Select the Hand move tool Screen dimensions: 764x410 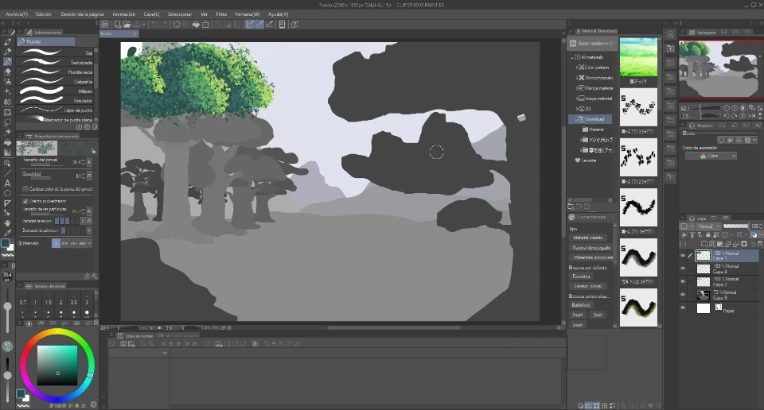click(x=7, y=224)
